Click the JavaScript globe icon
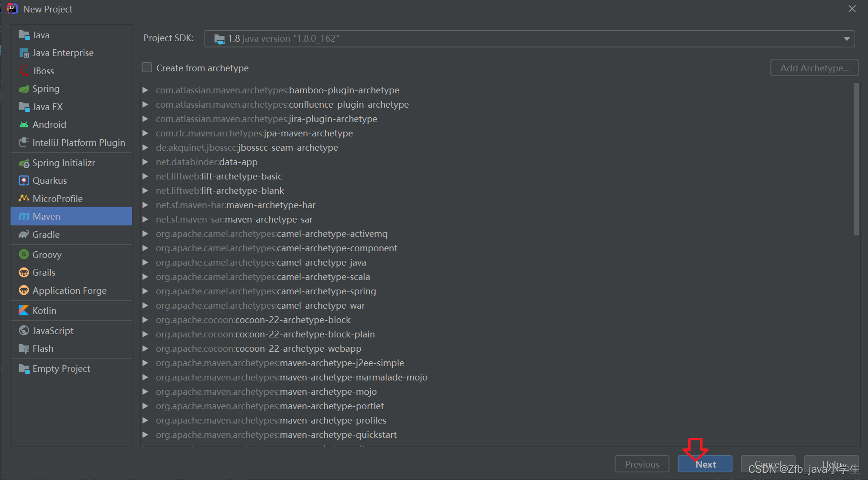The height and width of the screenshot is (480, 868). [x=24, y=331]
